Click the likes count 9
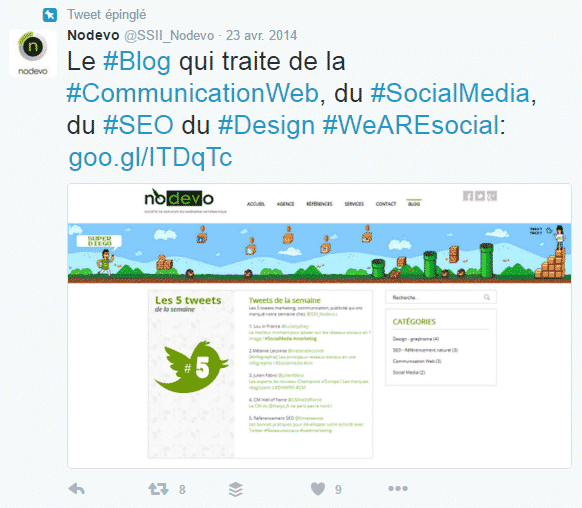 (x=338, y=490)
